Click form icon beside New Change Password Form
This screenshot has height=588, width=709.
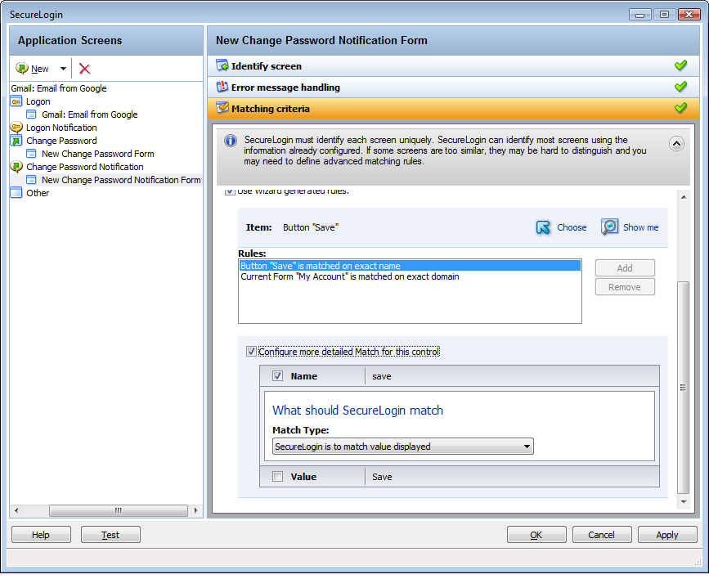(31, 154)
